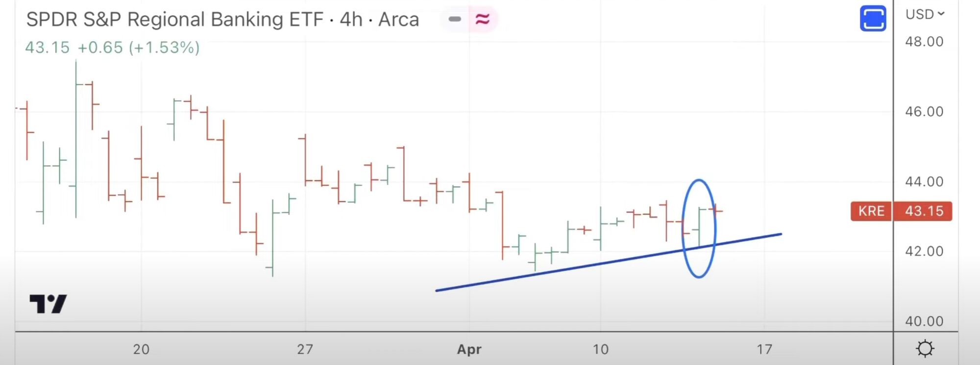Click the 46.00 price axis label
This screenshot has width=980, height=365.
click(x=924, y=112)
